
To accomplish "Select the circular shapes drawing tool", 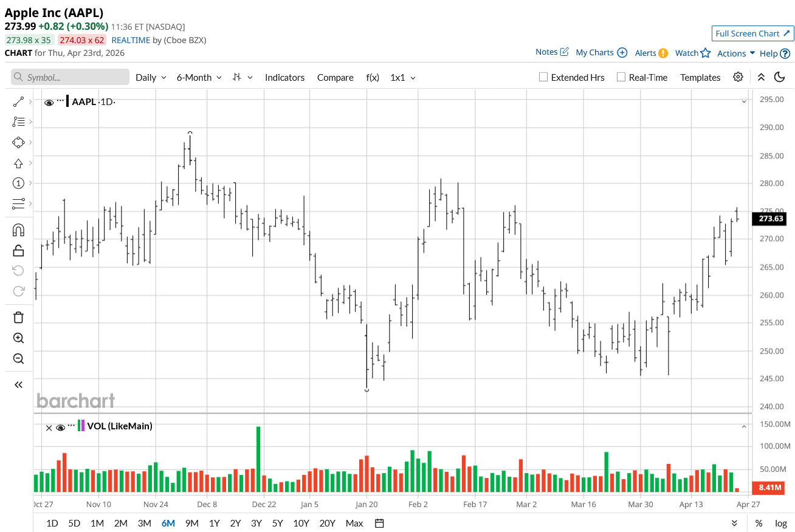I will [18, 142].
